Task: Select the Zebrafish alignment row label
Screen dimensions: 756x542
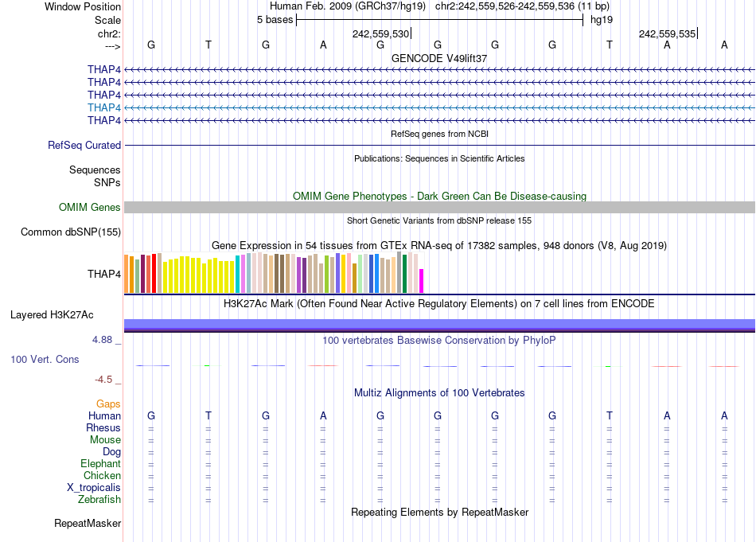Action: tap(99, 499)
